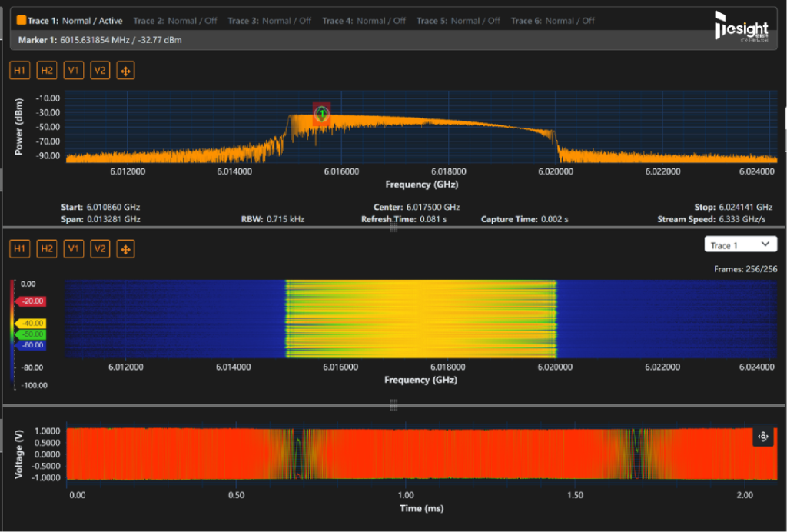This screenshot has width=787, height=532.
Task: Click the -20.00 red color scale handle
Action: (x=31, y=301)
